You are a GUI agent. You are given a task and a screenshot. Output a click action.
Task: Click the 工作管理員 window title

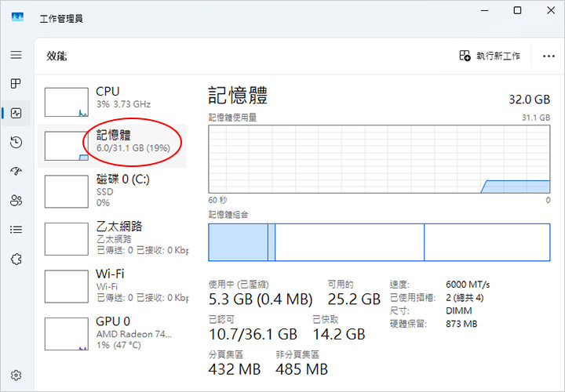coord(61,18)
